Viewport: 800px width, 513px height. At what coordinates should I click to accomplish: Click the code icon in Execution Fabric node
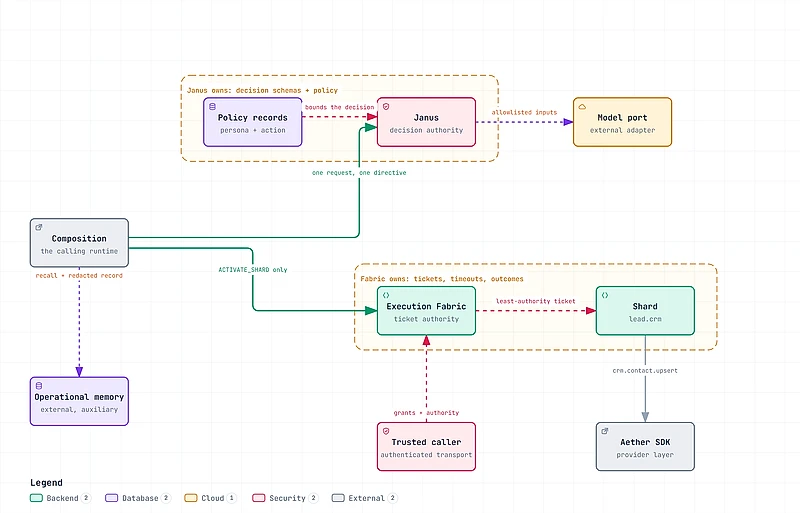click(x=386, y=296)
